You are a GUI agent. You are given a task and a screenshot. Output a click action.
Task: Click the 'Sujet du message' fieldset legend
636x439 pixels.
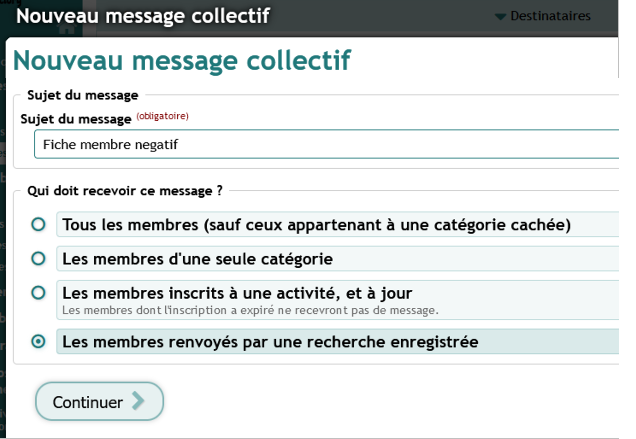coord(82,96)
